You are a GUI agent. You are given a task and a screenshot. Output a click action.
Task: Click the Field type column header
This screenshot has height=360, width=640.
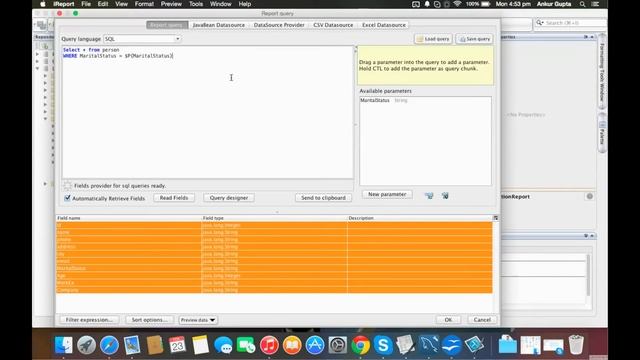[274, 218]
